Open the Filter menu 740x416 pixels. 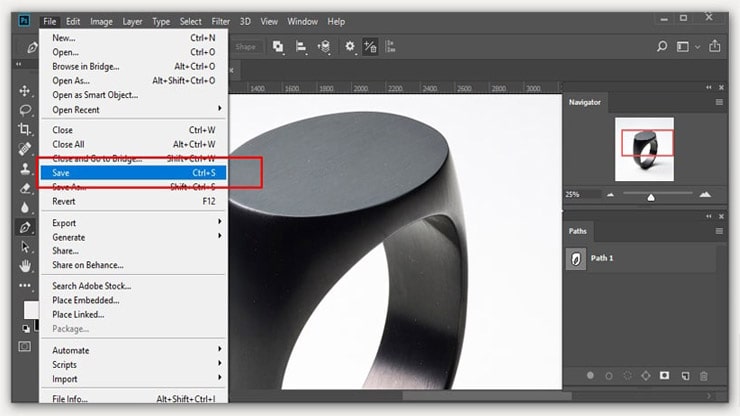click(220, 21)
